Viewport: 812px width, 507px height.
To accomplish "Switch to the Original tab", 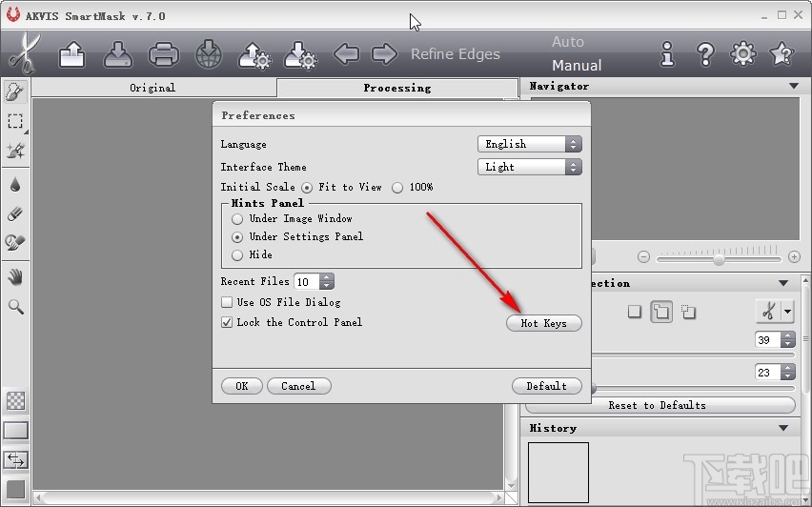I will pos(153,88).
